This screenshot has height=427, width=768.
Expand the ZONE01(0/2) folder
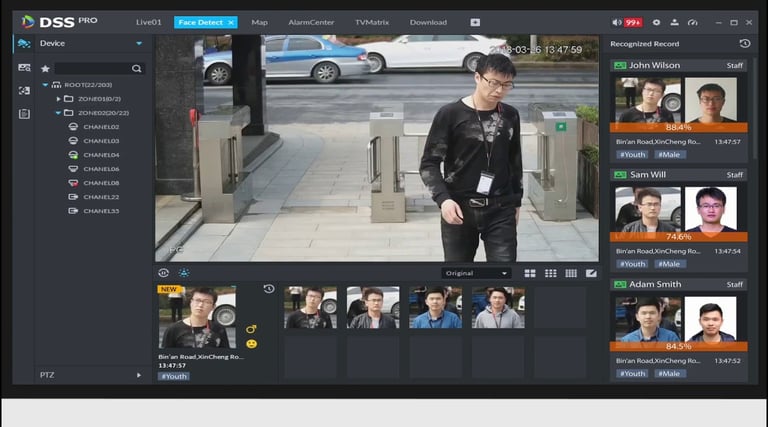[x=58, y=99]
